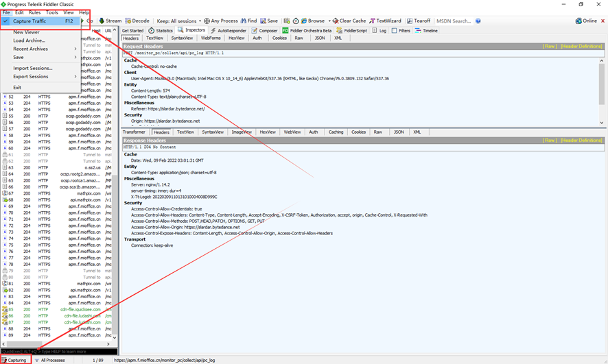
Task: Close the toolbar with the red X
Action: (603, 21)
